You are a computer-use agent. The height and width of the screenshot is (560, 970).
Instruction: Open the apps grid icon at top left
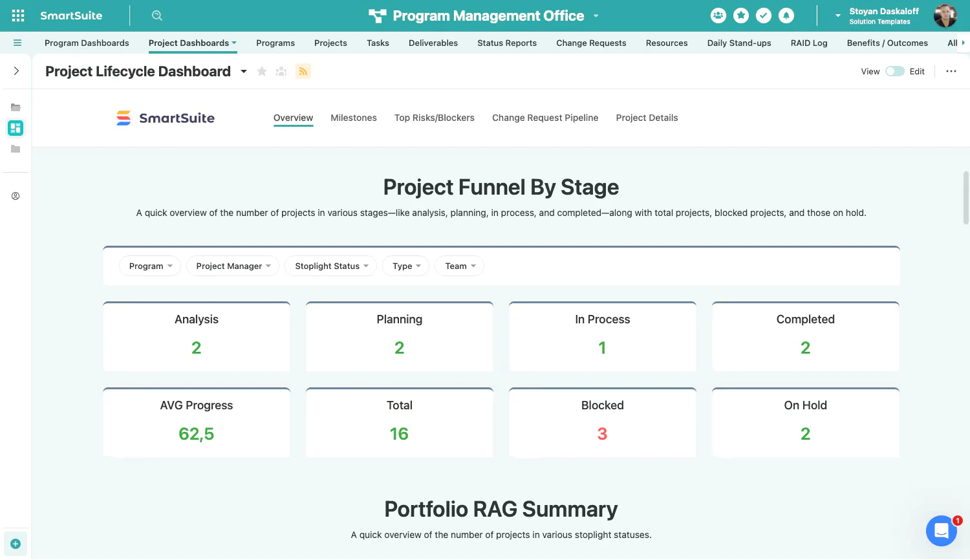coord(17,15)
